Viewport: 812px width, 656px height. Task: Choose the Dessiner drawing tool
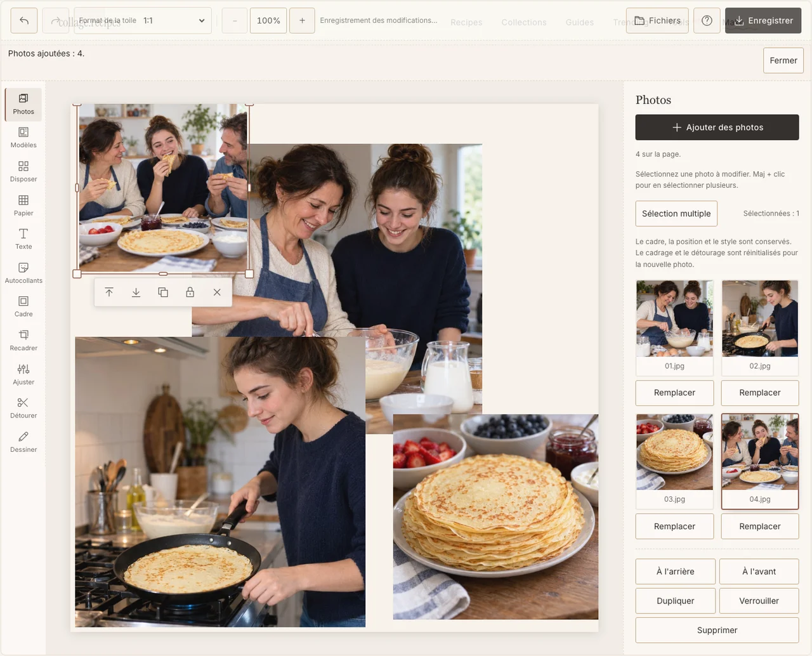point(23,442)
